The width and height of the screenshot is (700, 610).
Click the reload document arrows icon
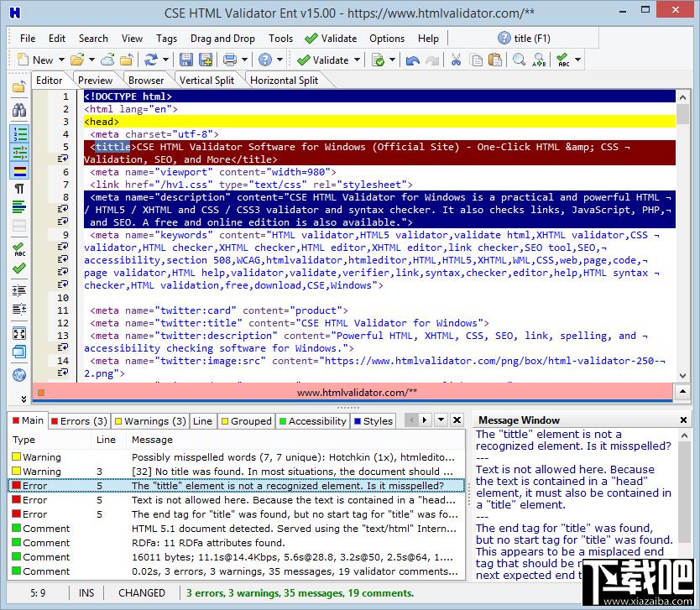pos(151,60)
